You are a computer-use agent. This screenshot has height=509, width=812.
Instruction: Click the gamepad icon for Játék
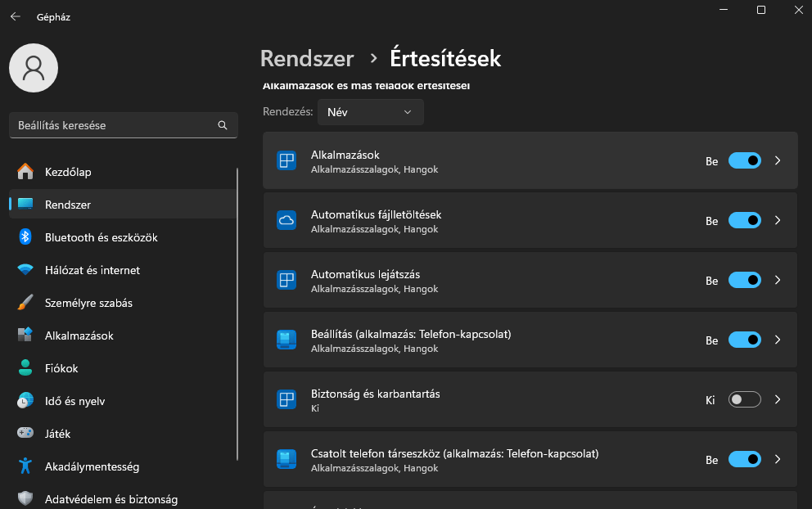click(x=25, y=433)
